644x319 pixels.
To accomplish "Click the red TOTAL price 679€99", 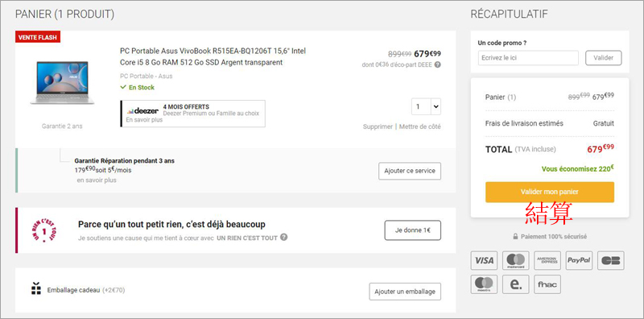I will 601,148.
